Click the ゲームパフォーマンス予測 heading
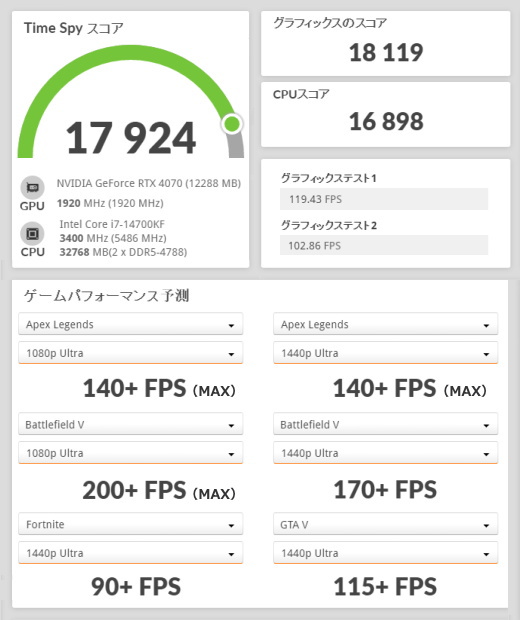This screenshot has height=620, width=520. (106, 295)
